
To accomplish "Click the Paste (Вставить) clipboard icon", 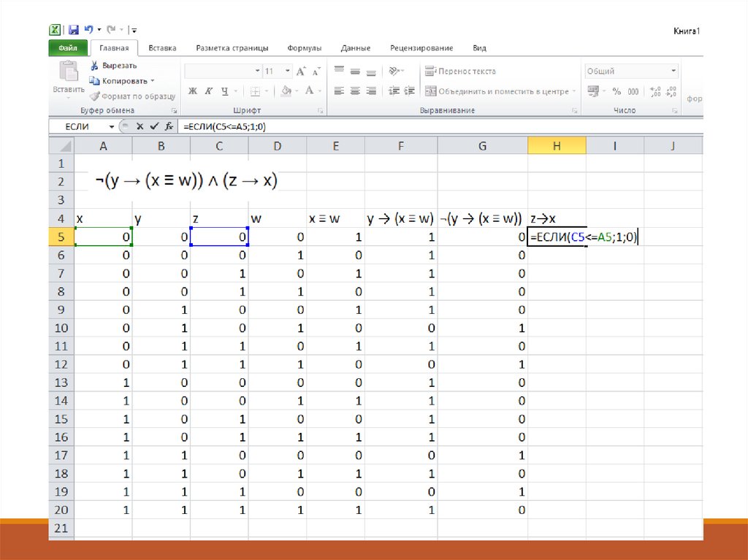I will (x=68, y=72).
